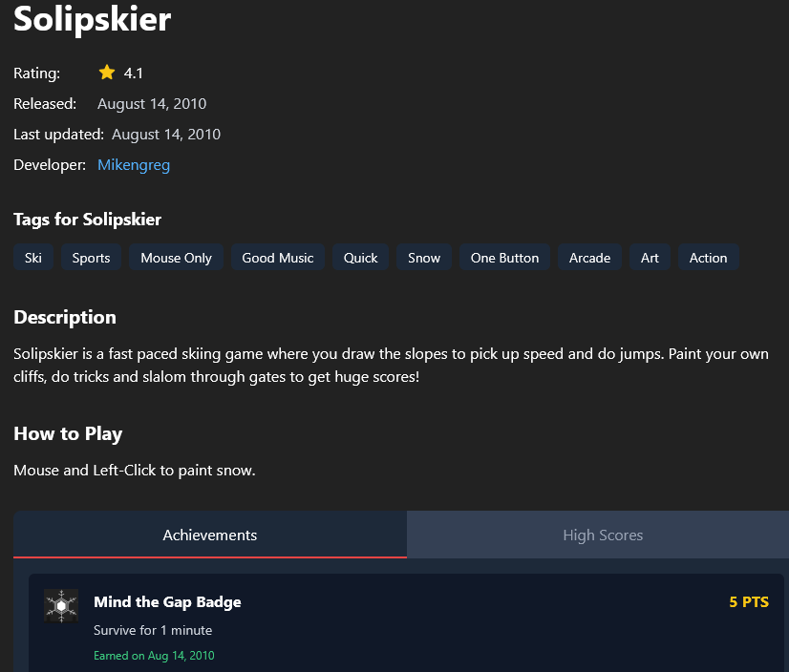Filter by the Mouse Only tag

click(177, 258)
